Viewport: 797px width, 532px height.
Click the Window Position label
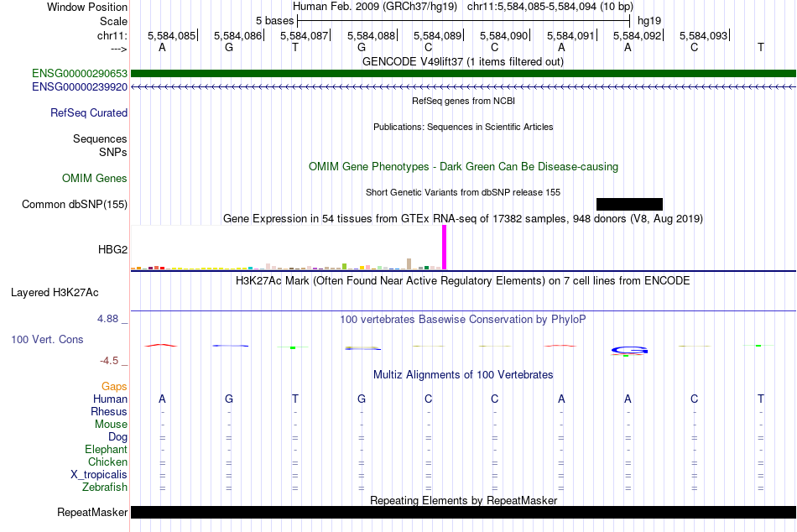(87, 7)
